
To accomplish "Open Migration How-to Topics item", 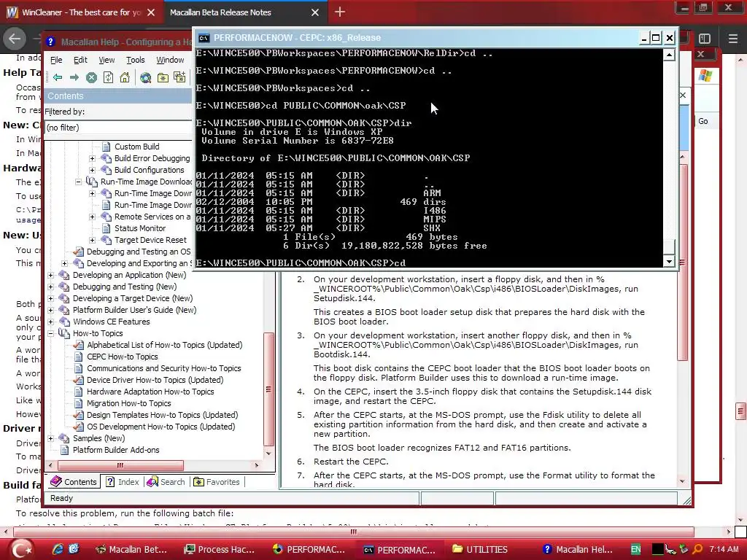I will [128, 403].
